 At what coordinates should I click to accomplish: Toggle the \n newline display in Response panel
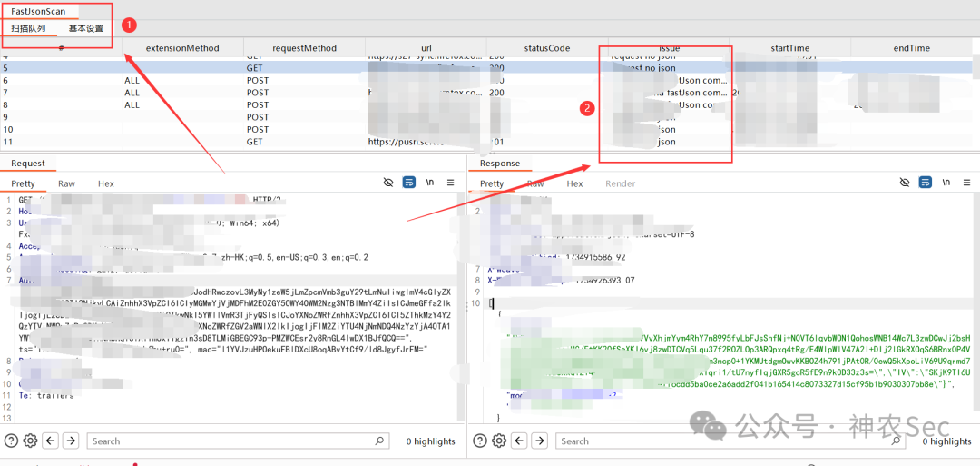pyautogui.click(x=946, y=183)
